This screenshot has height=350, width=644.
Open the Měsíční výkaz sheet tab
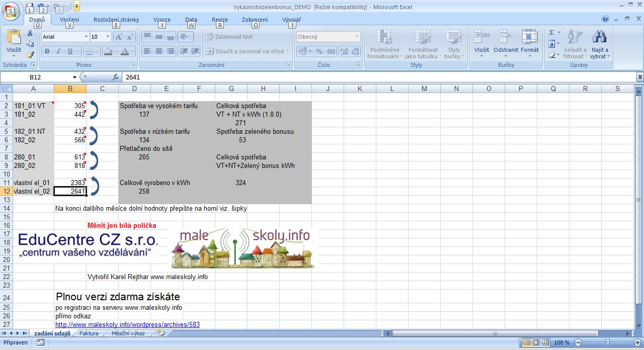tap(128, 333)
